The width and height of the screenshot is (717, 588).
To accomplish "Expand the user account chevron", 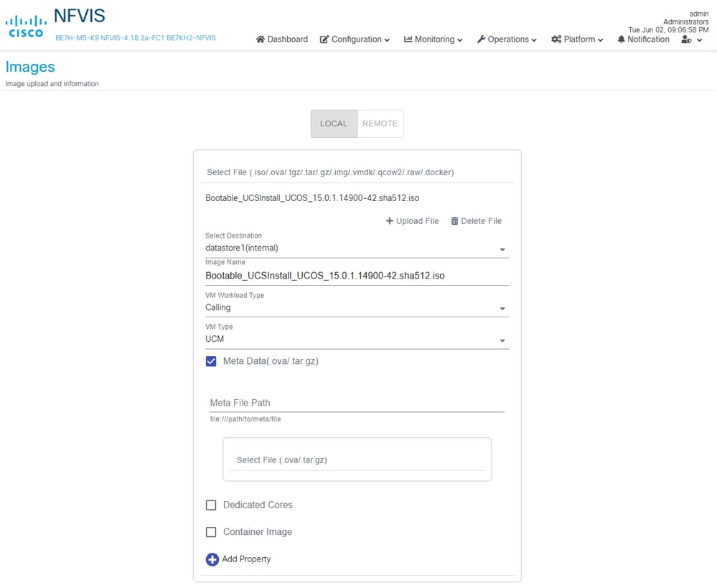I will (x=699, y=40).
